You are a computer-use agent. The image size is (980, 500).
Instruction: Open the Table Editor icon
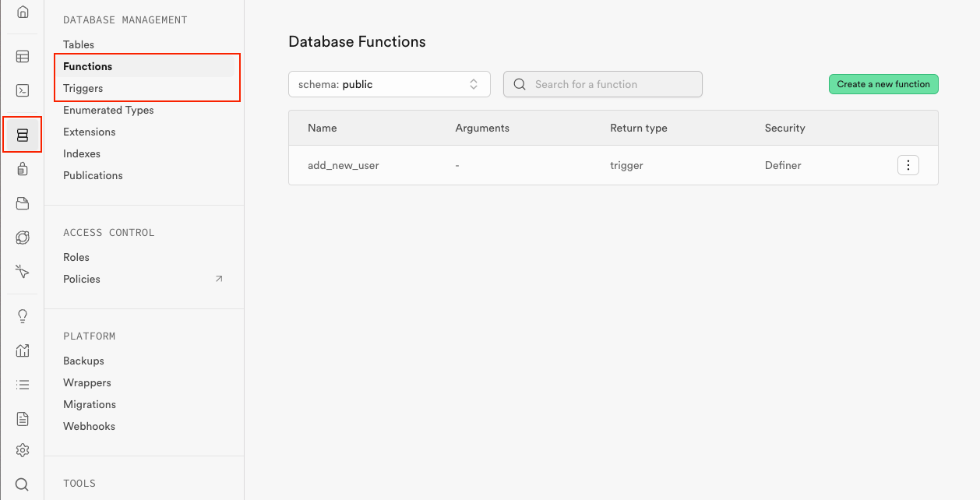pyautogui.click(x=23, y=56)
